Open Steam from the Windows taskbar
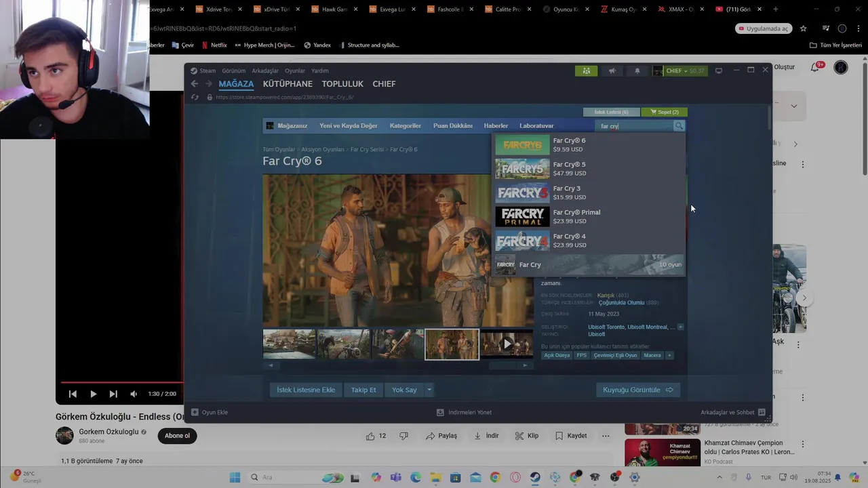The height and width of the screenshot is (488, 868). 535,477
